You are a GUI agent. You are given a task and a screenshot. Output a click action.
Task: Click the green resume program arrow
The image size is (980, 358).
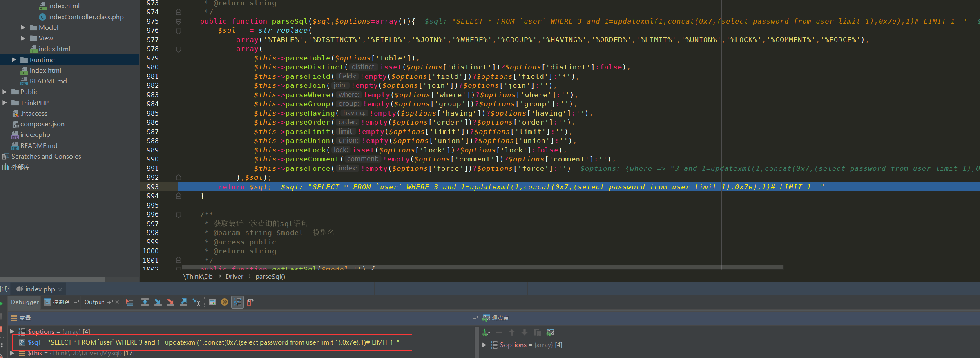point(1,304)
